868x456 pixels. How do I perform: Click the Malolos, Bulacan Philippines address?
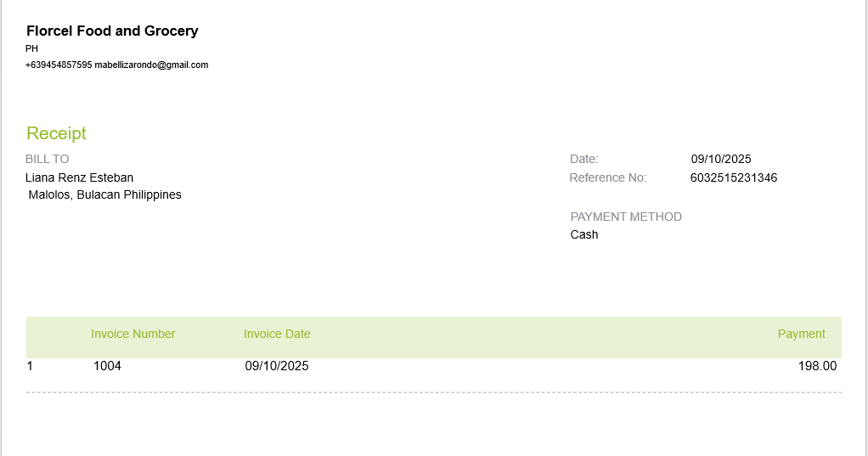pyautogui.click(x=105, y=194)
